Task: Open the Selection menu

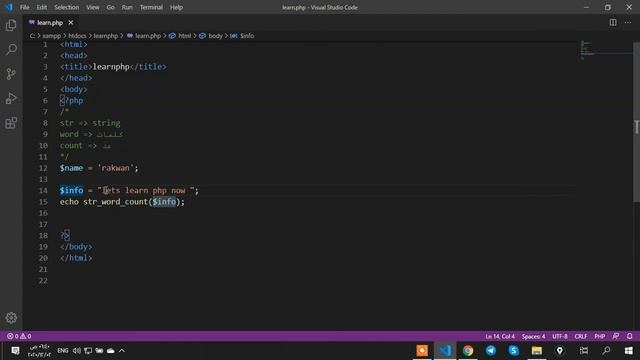Action: pyautogui.click(x=67, y=7)
